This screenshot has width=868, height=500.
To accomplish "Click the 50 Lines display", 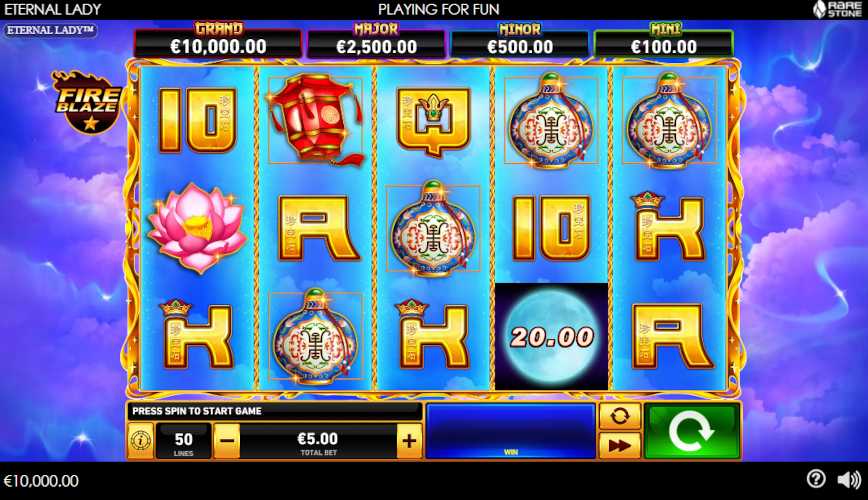I will pyautogui.click(x=184, y=441).
